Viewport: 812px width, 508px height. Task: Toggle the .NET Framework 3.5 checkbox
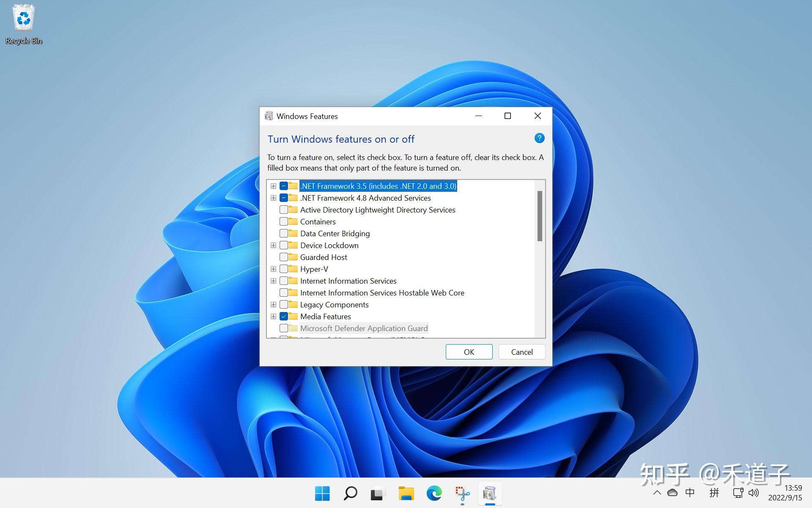point(284,186)
